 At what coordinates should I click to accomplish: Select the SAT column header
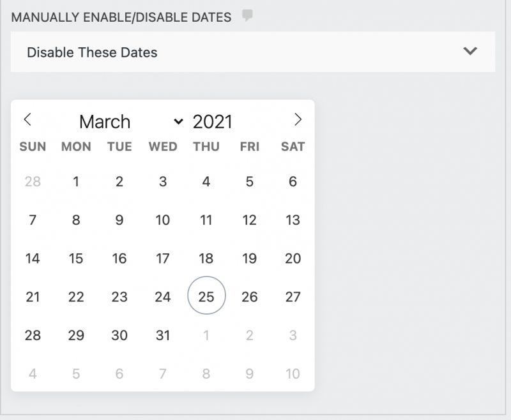(293, 146)
